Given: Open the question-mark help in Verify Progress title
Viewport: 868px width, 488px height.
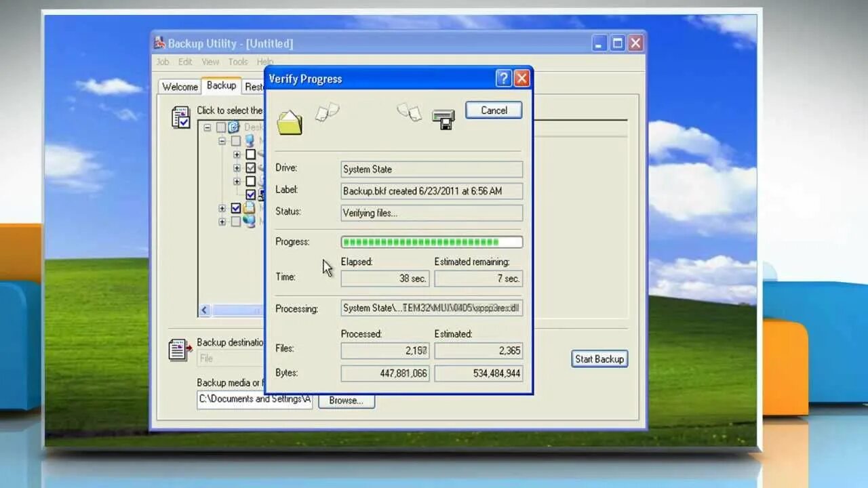Looking at the screenshot, I should 503,79.
